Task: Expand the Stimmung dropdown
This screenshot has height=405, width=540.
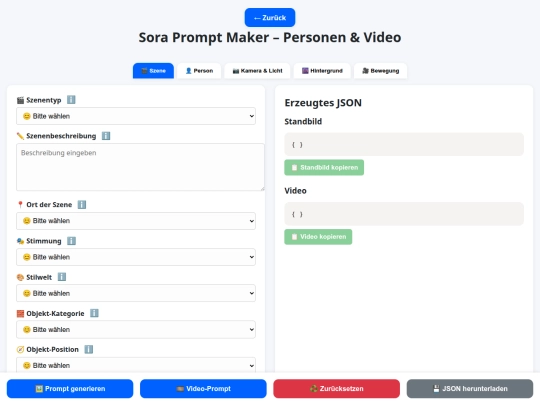Action: pos(136,257)
